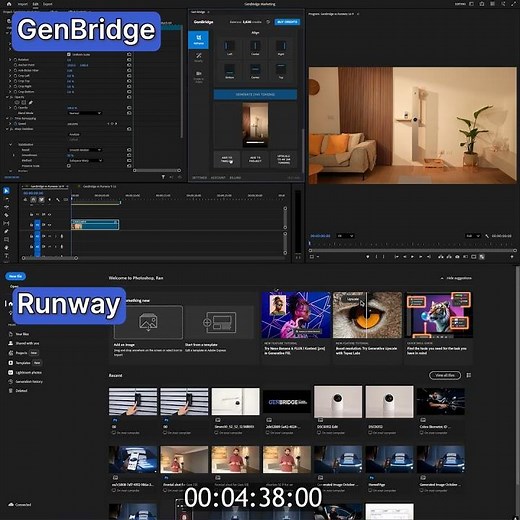The height and width of the screenshot is (520, 520).
Task: Collapse the Stabilization group
Action: (x=11, y=144)
